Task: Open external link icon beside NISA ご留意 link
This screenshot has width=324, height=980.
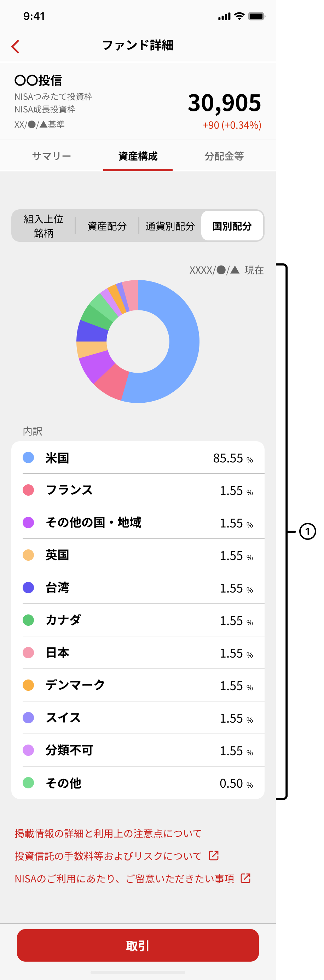Action: click(245, 878)
